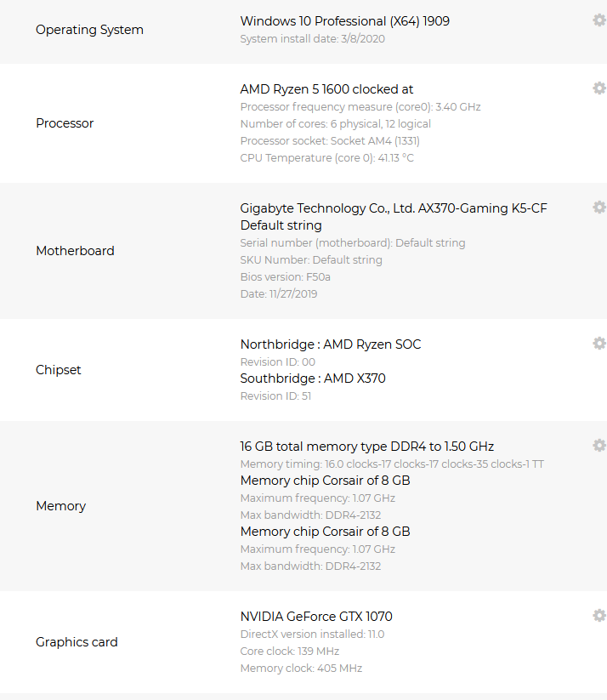
Task: Open the Chipset settings gear icon
Action: [x=599, y=344]
